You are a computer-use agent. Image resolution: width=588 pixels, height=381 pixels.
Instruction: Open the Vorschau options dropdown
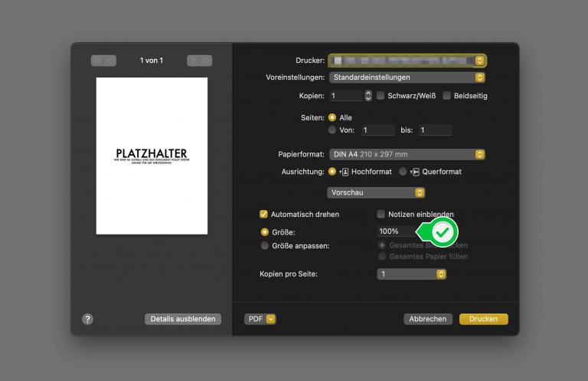pos(376,192)
